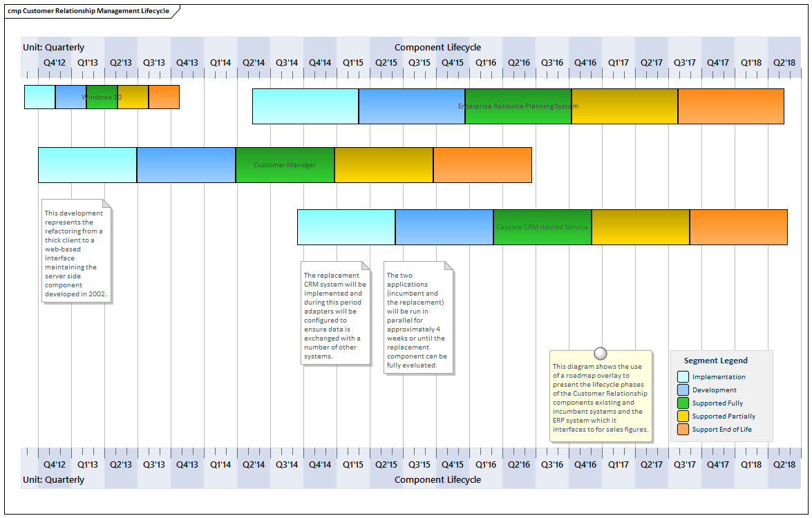Click the Enterprise Resource Planning System bar
Screen dimensions: 812x518
click(517, 106)
